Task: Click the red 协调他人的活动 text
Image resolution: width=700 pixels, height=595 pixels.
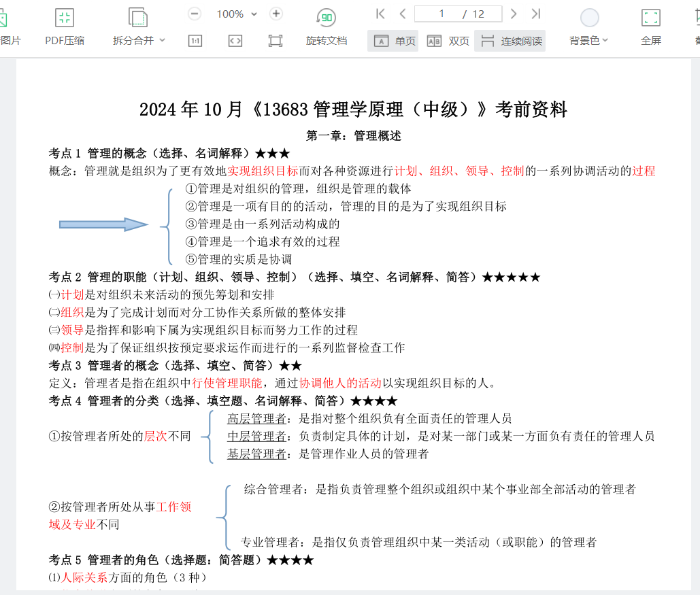Action: pyautogui.click(x=340, y=383)
